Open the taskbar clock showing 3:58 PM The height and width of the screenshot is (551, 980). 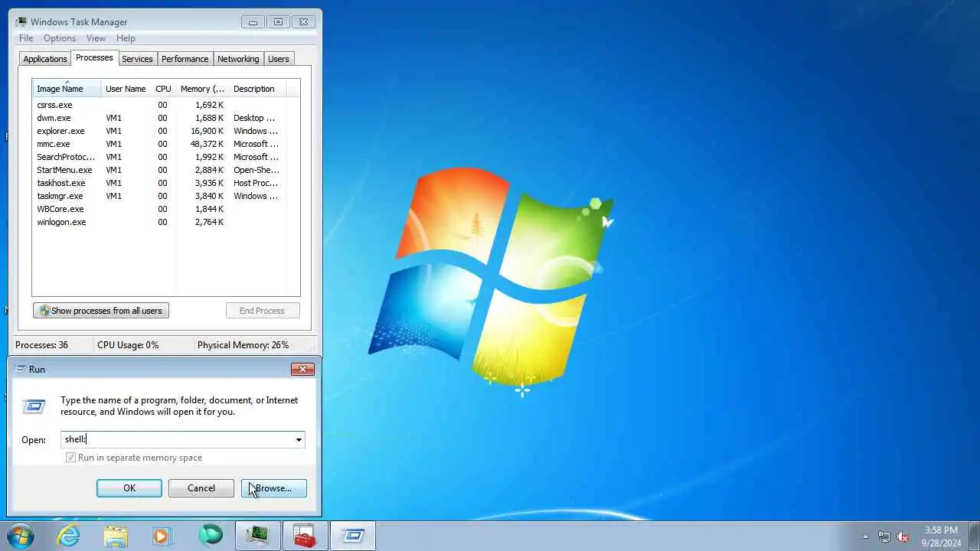(x=941, y=536)
